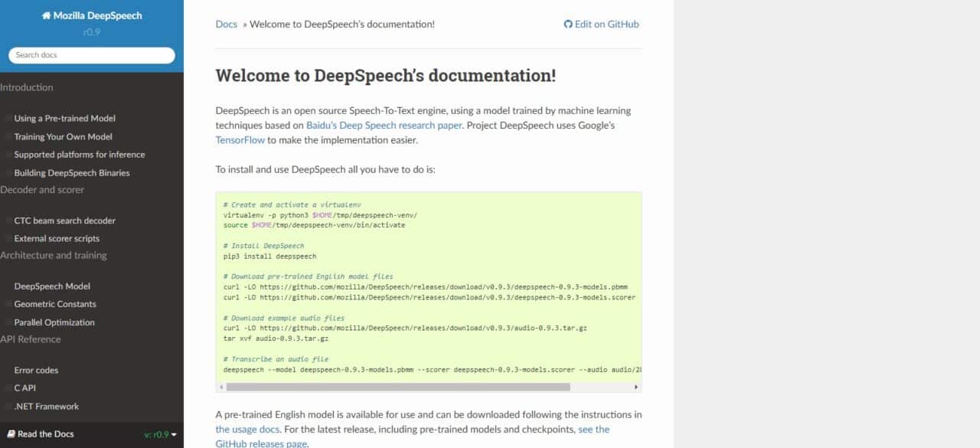Click the '# Create and activate a virtualenv' comment
The image size is (980, 448).
pos(292,204)
